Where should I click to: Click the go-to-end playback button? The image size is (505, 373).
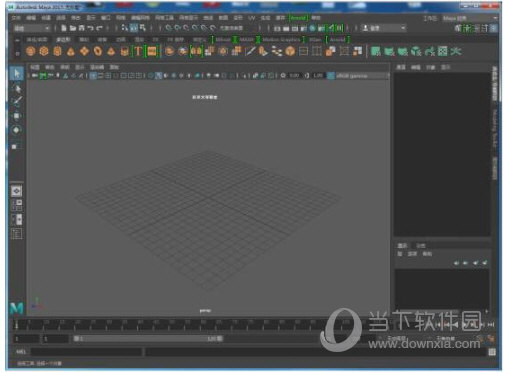click(x=491, y=324)
